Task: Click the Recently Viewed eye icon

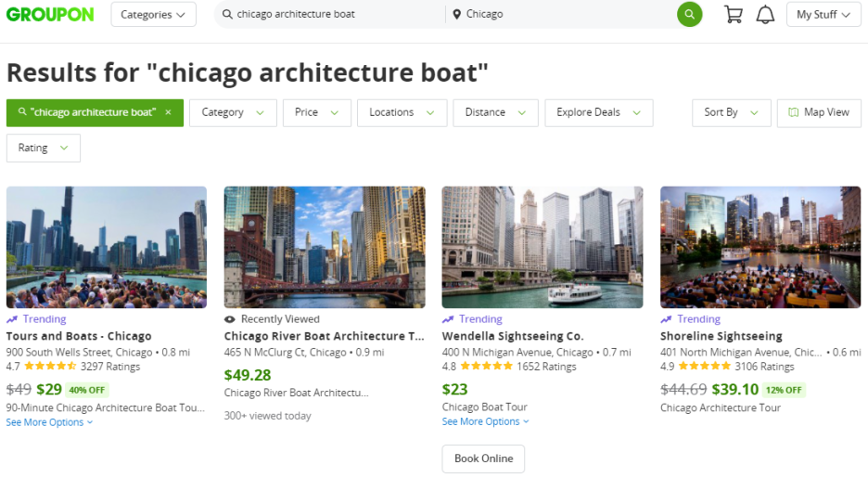Action: pos(230,319)
